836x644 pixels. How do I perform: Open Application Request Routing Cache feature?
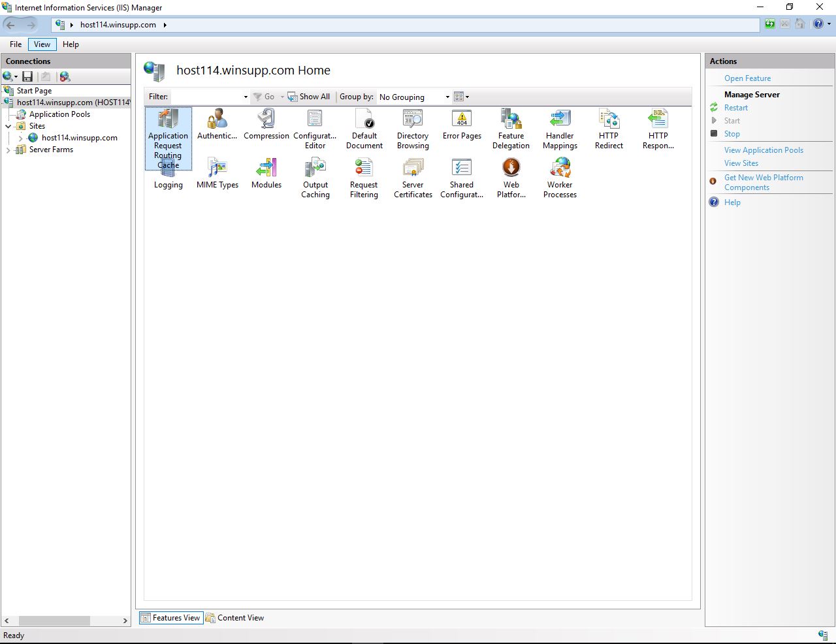(168, 139)
